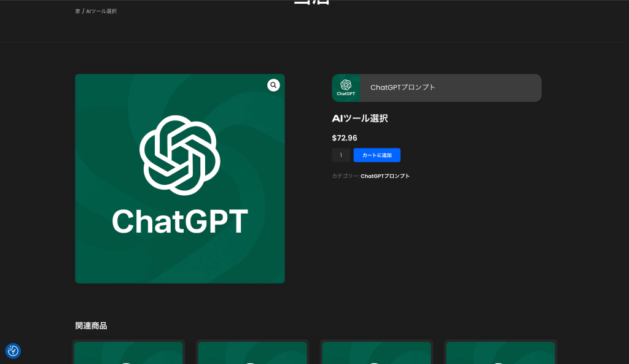Open the ChatGPTプロンプト category link below the cart button
The width and height of the screenshot is (629, 364).
385,176
